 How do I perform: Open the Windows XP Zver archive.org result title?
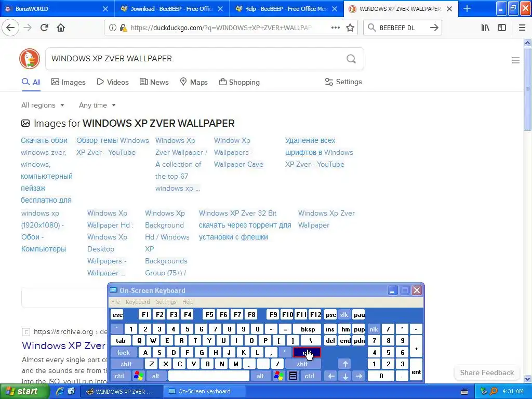click(x=64, y=345)
